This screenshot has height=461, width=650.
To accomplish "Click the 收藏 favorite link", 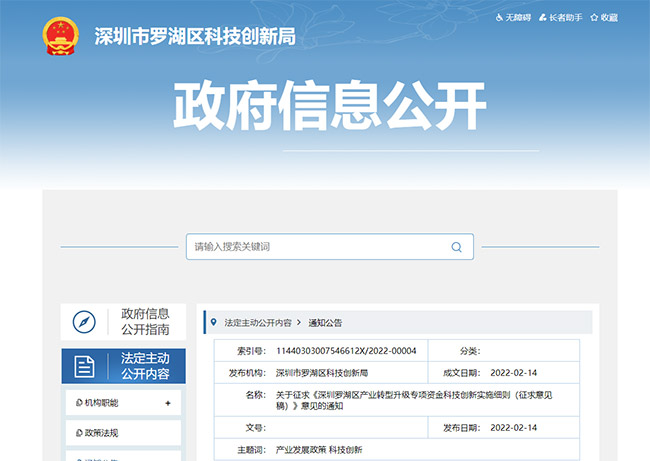I will [604, 17].
